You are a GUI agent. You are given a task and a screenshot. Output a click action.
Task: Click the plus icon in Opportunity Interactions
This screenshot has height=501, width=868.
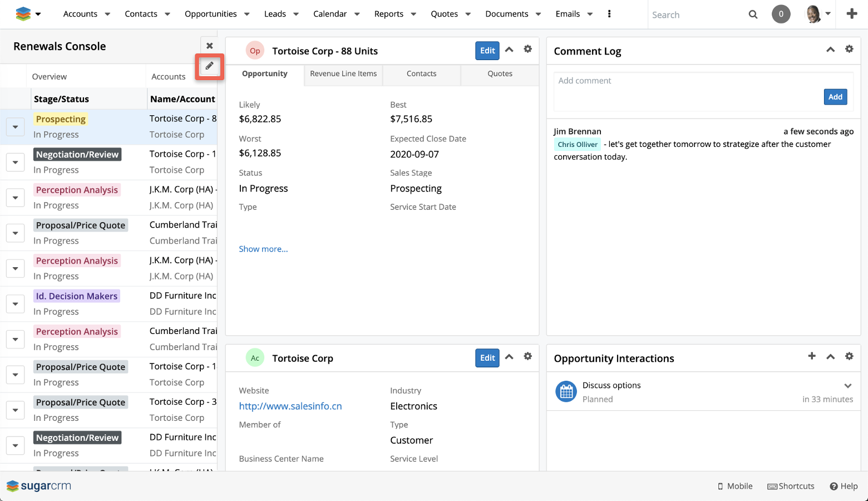[x=812, y=356]
